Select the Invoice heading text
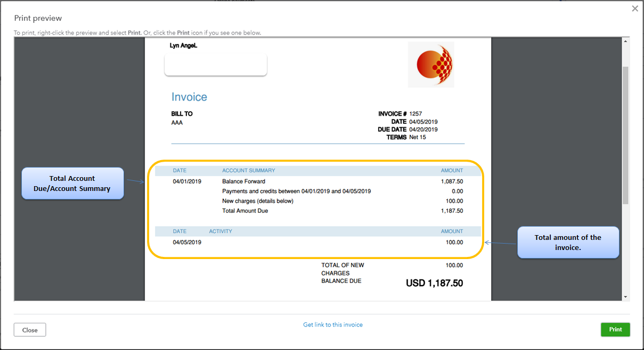644x350 pixels. (x=189, y=97)
